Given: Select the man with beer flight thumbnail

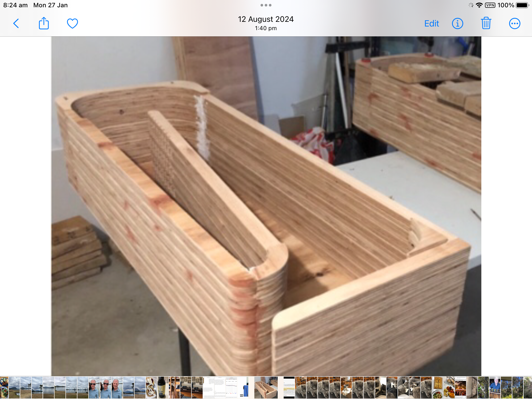Looking at the screenshot, I should click(495, 388).
